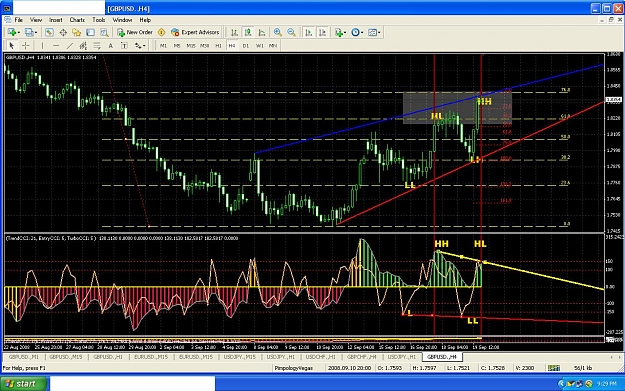Open the Insert menu

(x=55, y=20)
